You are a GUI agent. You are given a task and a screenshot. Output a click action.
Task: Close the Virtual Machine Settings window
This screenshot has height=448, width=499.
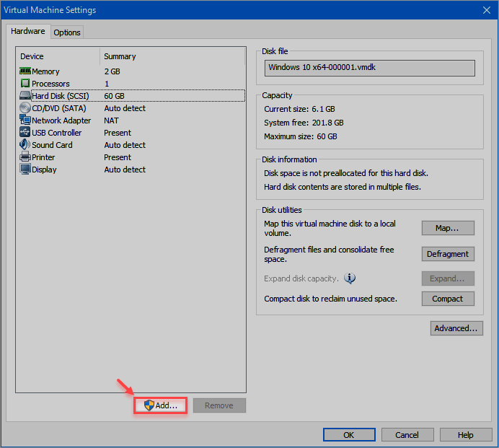[486, 10]
